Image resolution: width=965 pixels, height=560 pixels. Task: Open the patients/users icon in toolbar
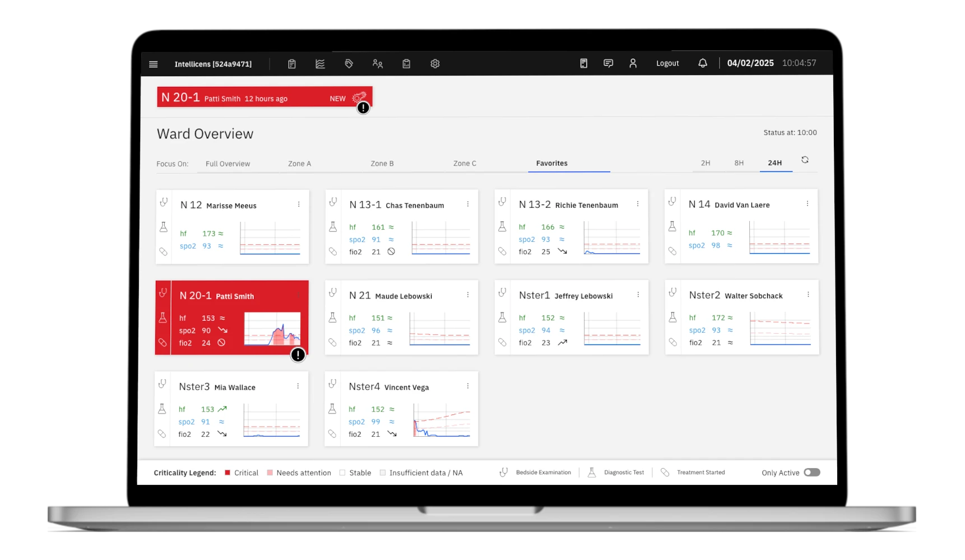pos(378,64)
